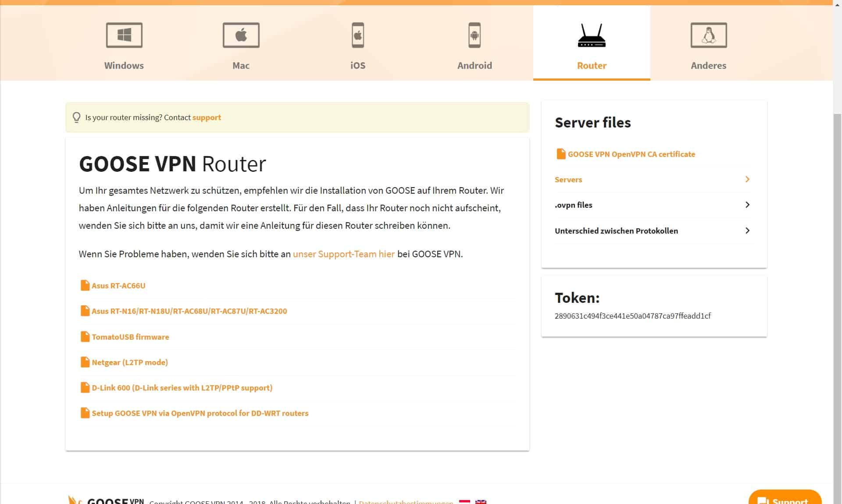The width and height of the screenshot is (842, 504).
Task: Go to the Anderes tab label
Action: (709, 65)
